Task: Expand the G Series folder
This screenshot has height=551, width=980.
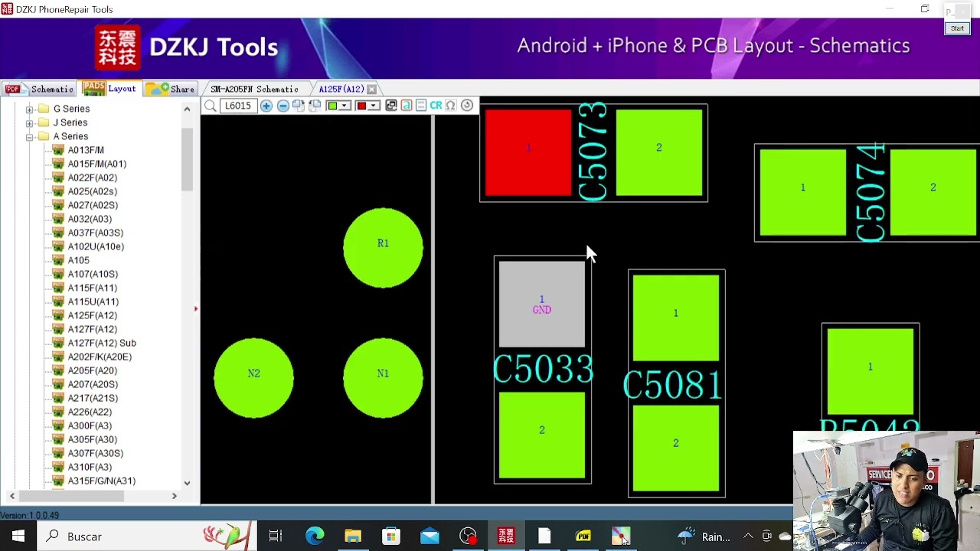Action: (x=29, y=109)
